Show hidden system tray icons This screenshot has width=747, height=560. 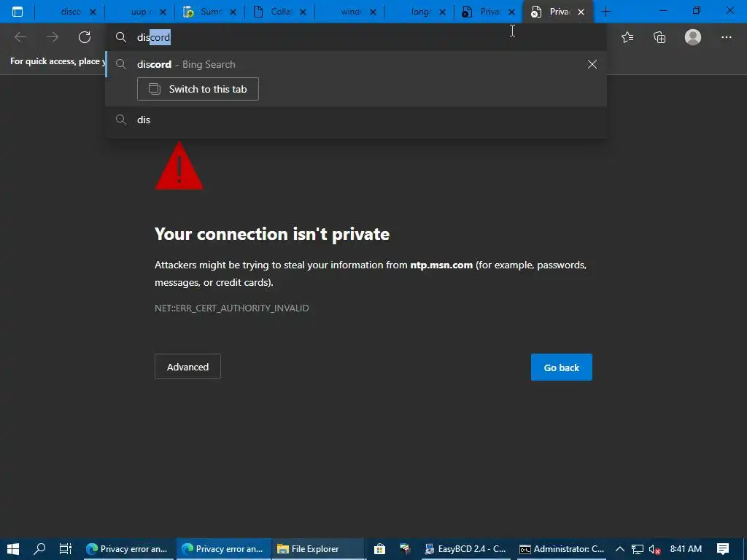[x=620, y=549]
